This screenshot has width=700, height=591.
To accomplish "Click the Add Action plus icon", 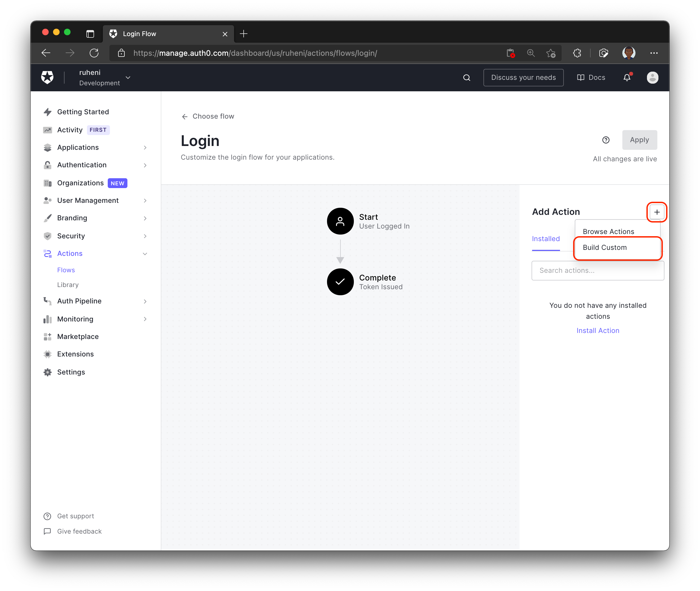I will point(657,212).
